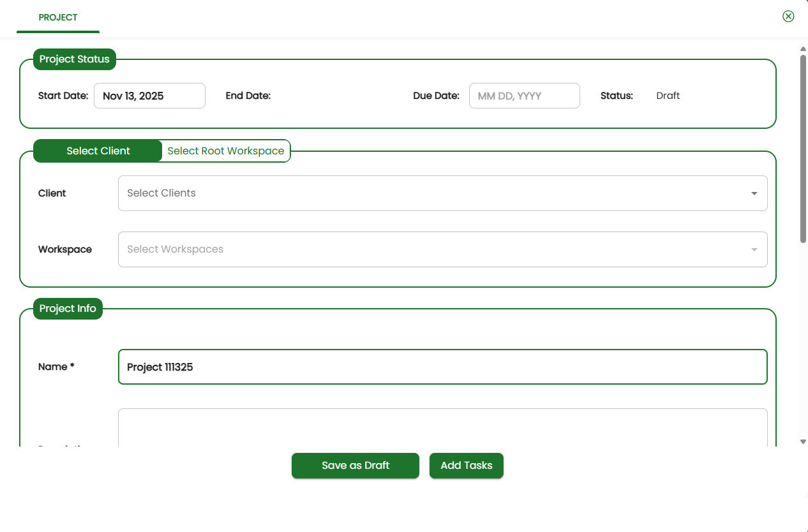Image resolution: width=808 pixels, height=532 pixels.
Task: Open the Select Workspaces dropdown
Action: pyautogui.click(x=434, y=249)
